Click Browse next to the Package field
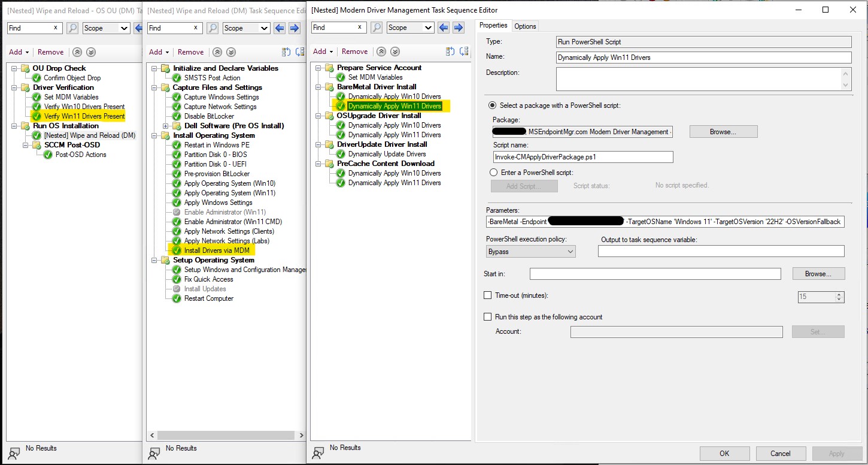This screenshot has height=465, width=868. point(723,131)
